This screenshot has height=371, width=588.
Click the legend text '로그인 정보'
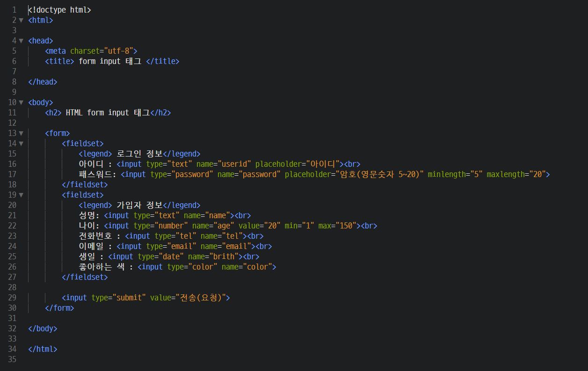pyautogui.click(x=139, y=154)
